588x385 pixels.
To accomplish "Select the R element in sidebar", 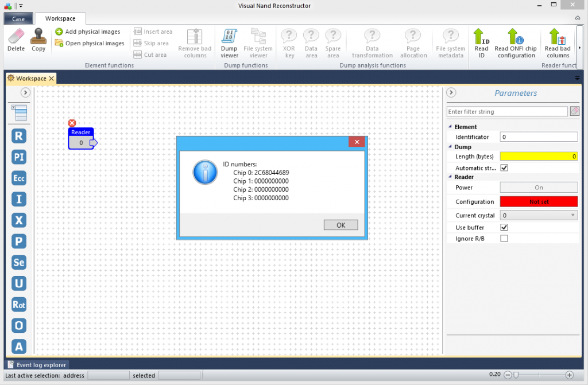I will pos(19,136).
